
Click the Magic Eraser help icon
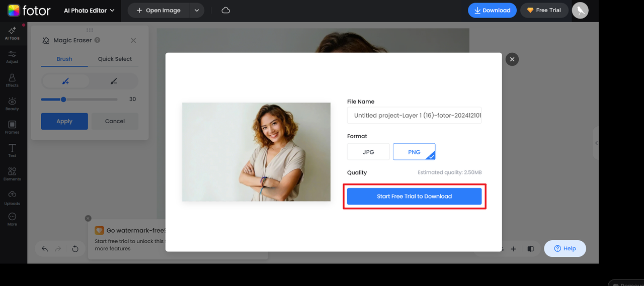click(x=97, y=40)
